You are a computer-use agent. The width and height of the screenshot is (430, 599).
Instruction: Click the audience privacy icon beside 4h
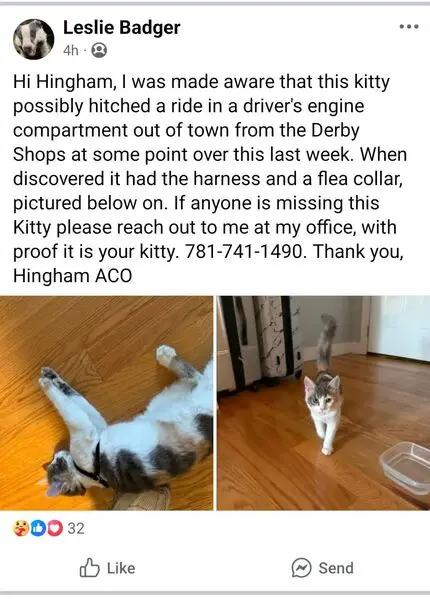point(99,50)
